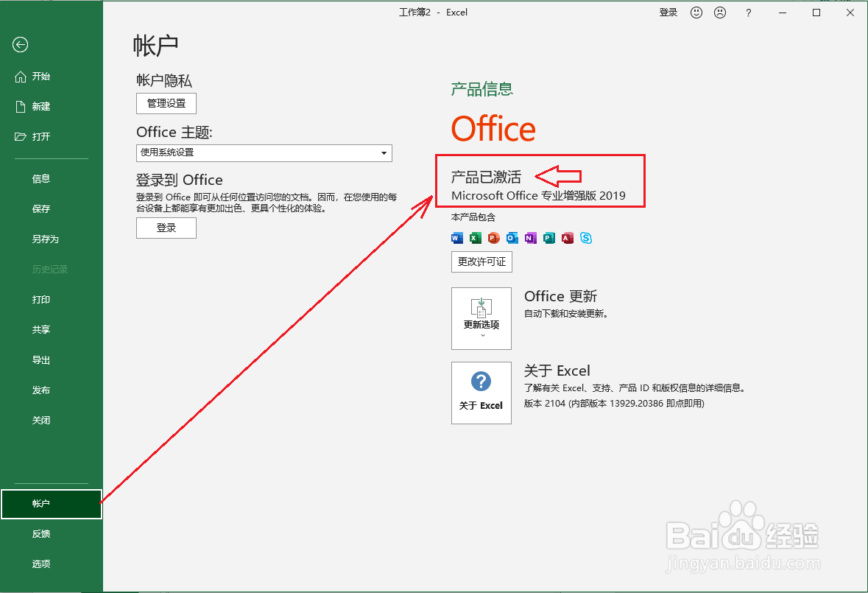Image resolution: width=868 pixels, height=593 pixels.
Task: Click the blank page icon beside 新建
Action: click(x=21, y=106)
